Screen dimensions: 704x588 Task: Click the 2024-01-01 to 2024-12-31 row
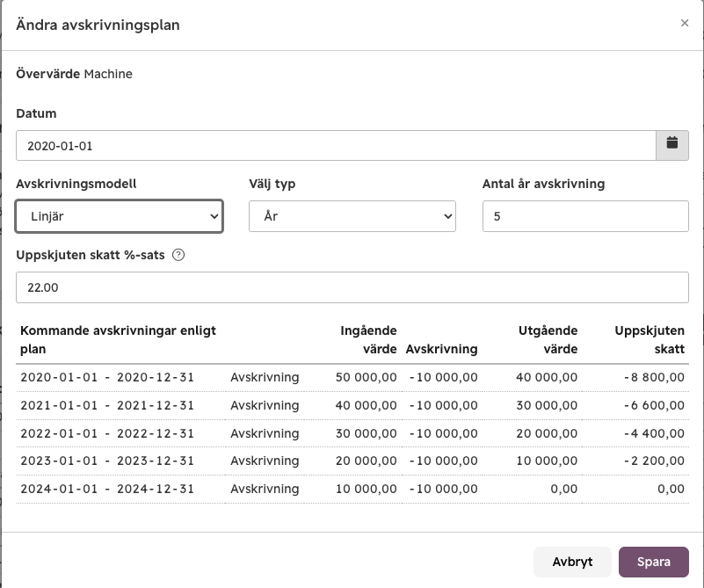(x=352, y=489)
